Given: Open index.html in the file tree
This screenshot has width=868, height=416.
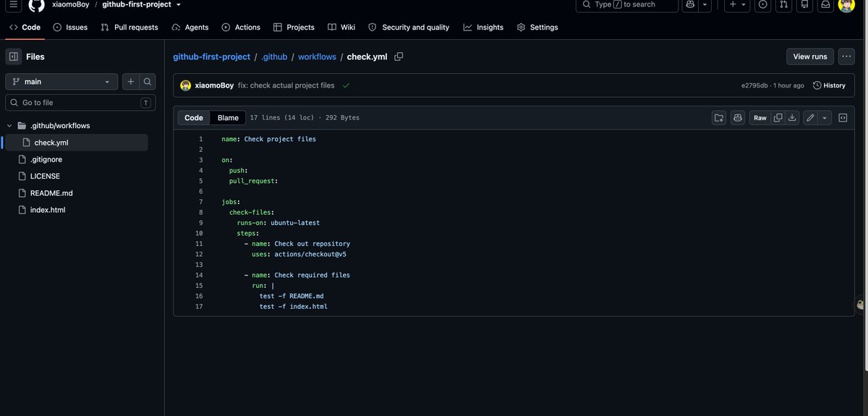Looking at the screenshot, I should [x=48, y=210].
